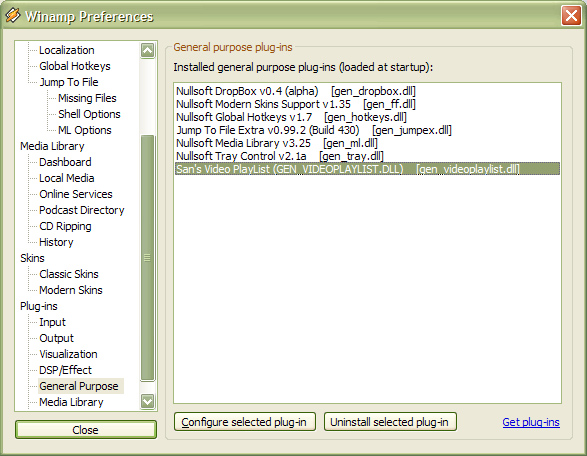Click the Close button
587x456 pixels.
[x=86, y=430]
